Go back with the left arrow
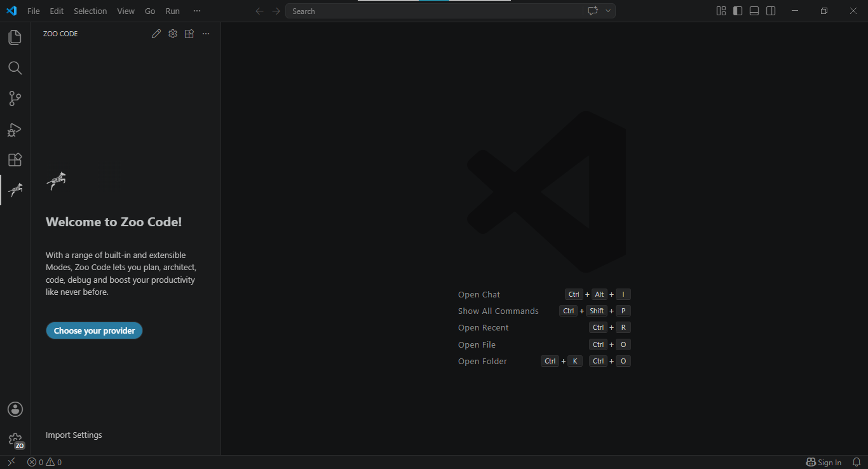The height and width of the screenshot is (469, 868). tap(259, 11)
